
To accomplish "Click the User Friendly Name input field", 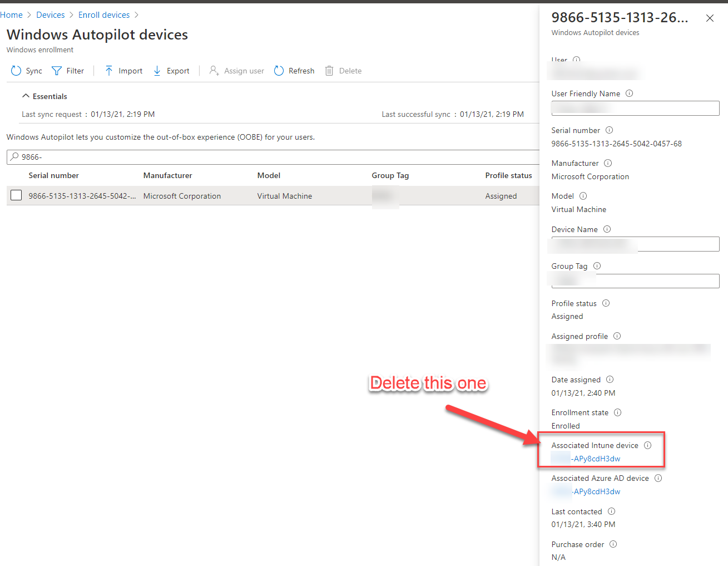I will tap(635, 108).
